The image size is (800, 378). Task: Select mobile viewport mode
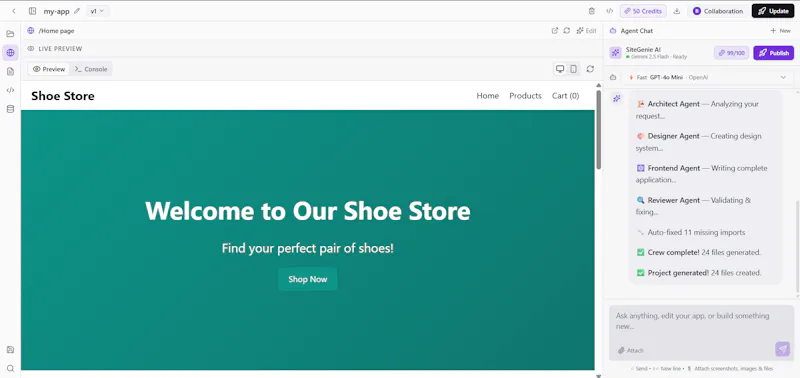pos(573,69)
